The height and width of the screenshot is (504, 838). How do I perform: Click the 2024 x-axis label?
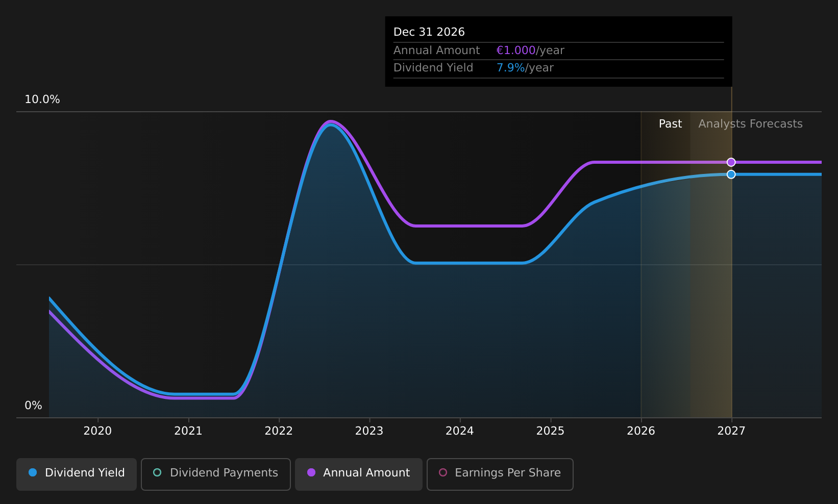tap(460, 431)
